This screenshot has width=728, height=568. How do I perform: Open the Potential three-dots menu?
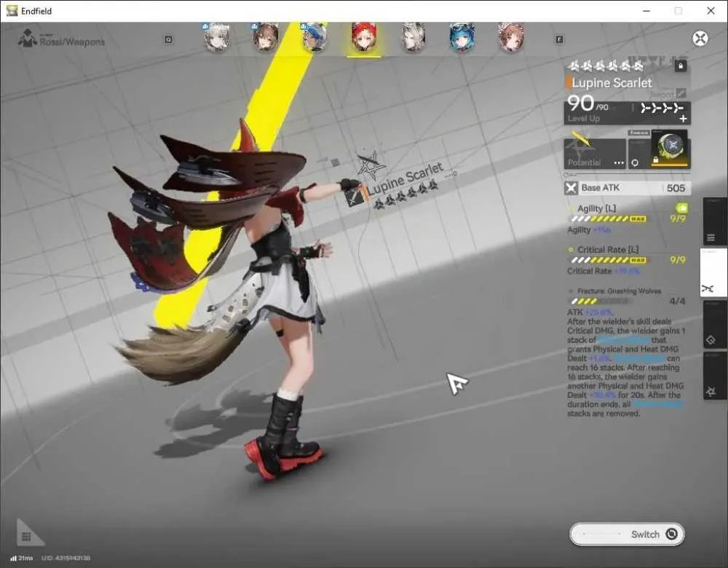[619, 162]
